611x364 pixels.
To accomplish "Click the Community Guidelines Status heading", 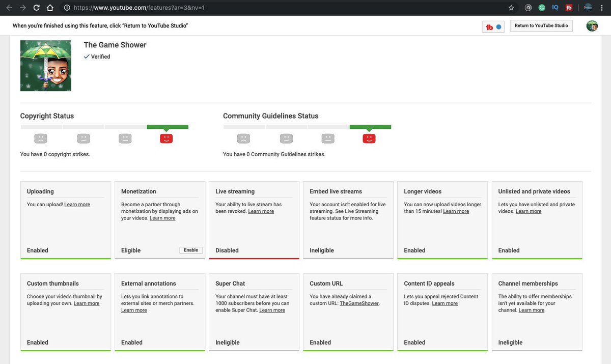I will pyautogui.click(x=271, y=116).
